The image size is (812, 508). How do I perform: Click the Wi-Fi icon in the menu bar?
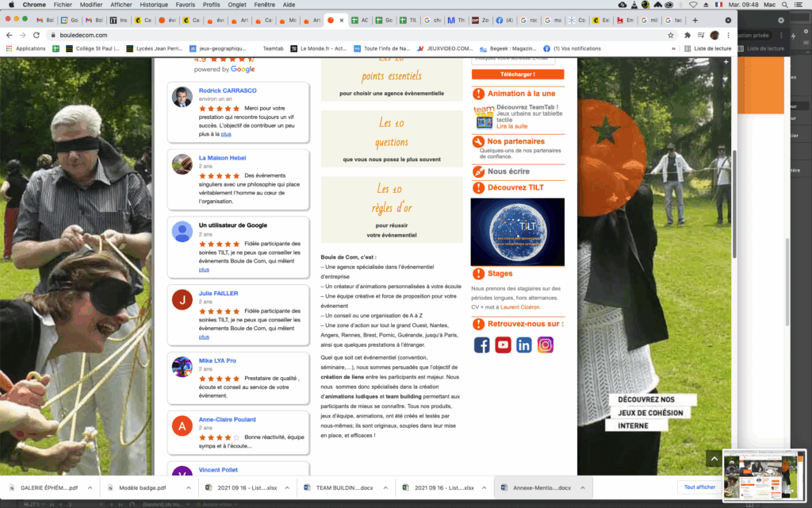click(693, 5)
